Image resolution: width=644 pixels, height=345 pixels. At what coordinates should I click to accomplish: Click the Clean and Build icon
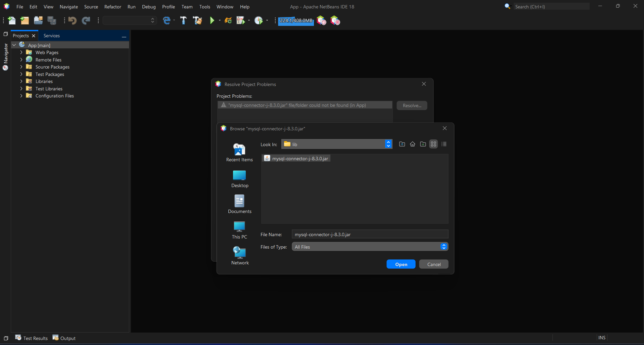coord(197,20)
